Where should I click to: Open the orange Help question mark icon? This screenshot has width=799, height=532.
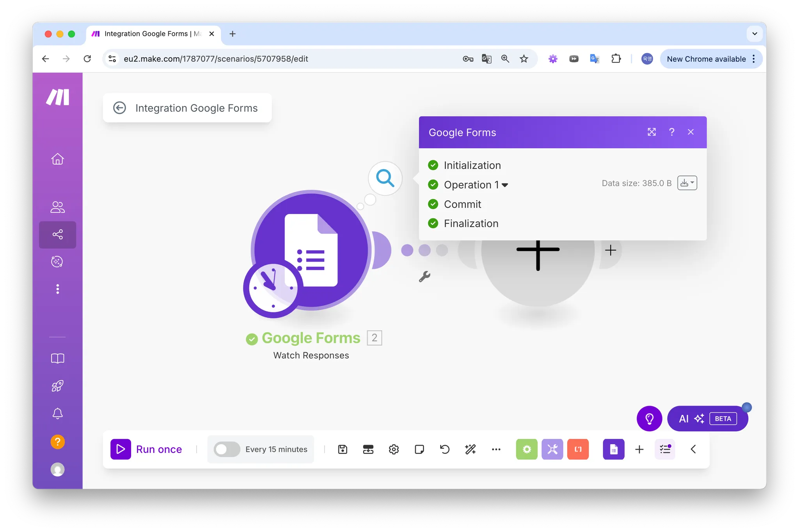coord(58,442)
